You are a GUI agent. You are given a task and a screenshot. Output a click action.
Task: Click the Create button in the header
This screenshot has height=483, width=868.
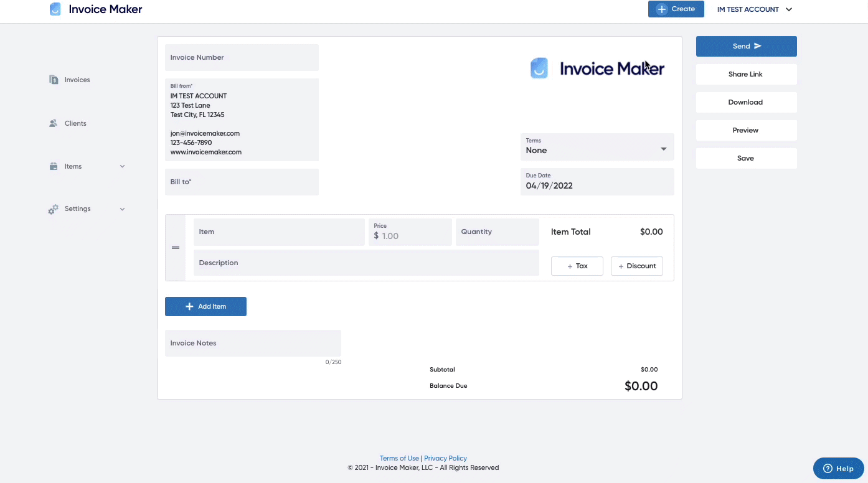tap(676, 9)
